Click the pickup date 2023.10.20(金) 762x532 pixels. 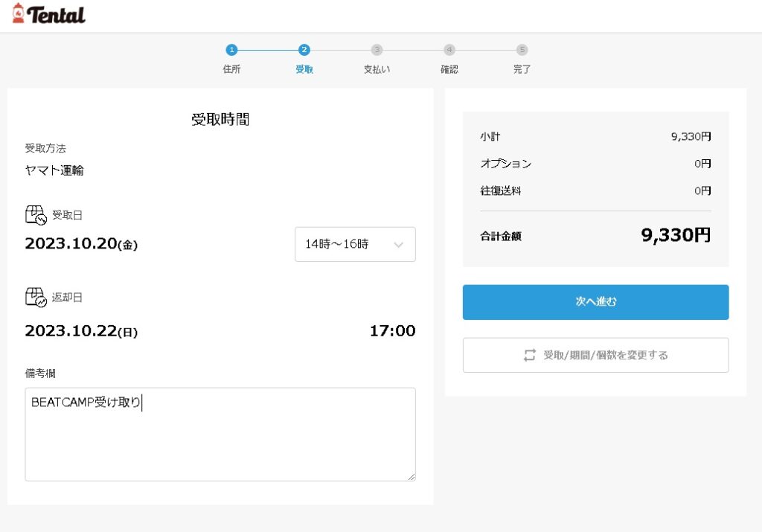81,244
